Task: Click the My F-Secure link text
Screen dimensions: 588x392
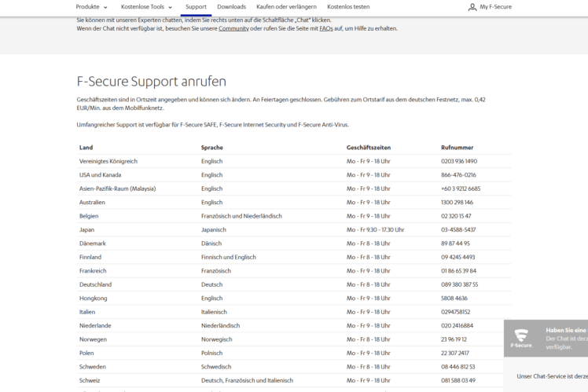Action: 496,7
